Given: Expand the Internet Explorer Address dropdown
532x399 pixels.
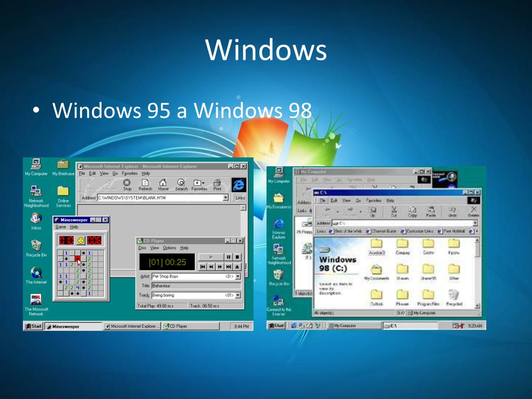Looking at the screenshot, I should [225, 197].
